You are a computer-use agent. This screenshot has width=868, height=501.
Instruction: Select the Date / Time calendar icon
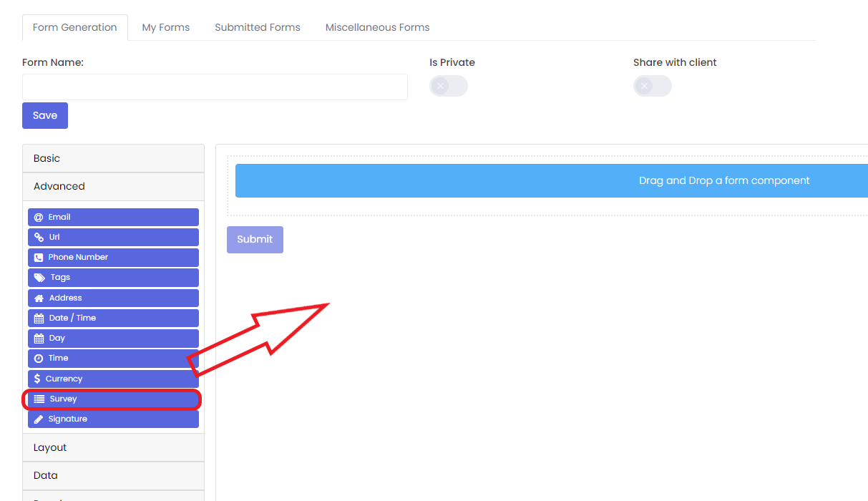point(39,318)
